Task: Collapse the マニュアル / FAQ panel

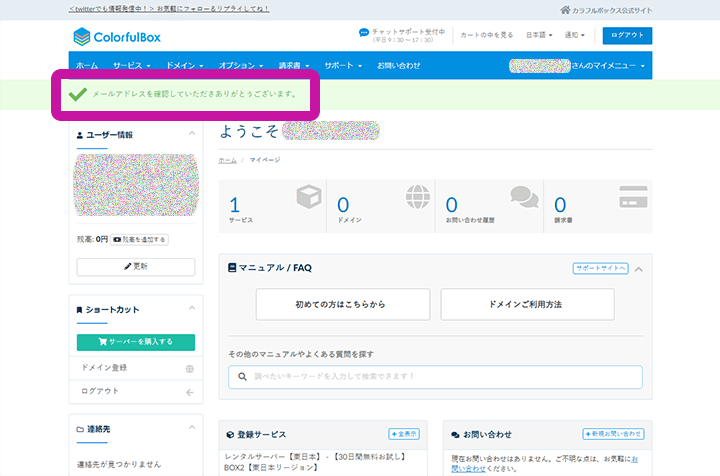Action: 638,268
